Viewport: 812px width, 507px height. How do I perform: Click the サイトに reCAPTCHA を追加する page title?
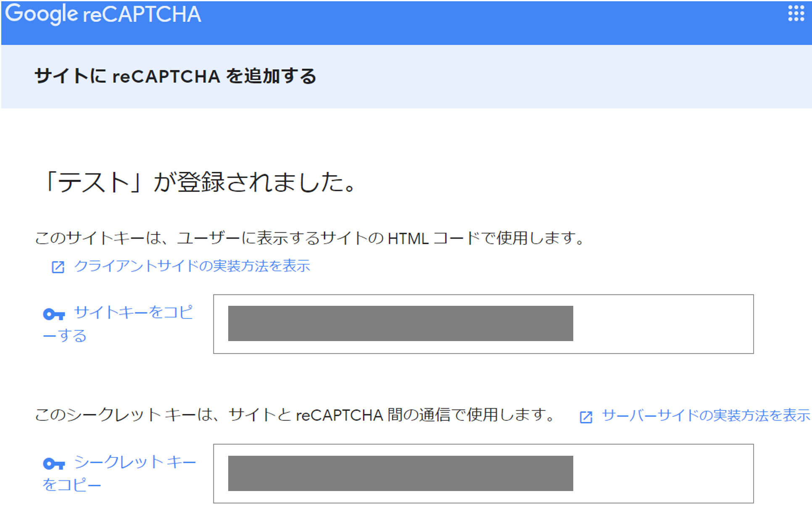point(175,76)
